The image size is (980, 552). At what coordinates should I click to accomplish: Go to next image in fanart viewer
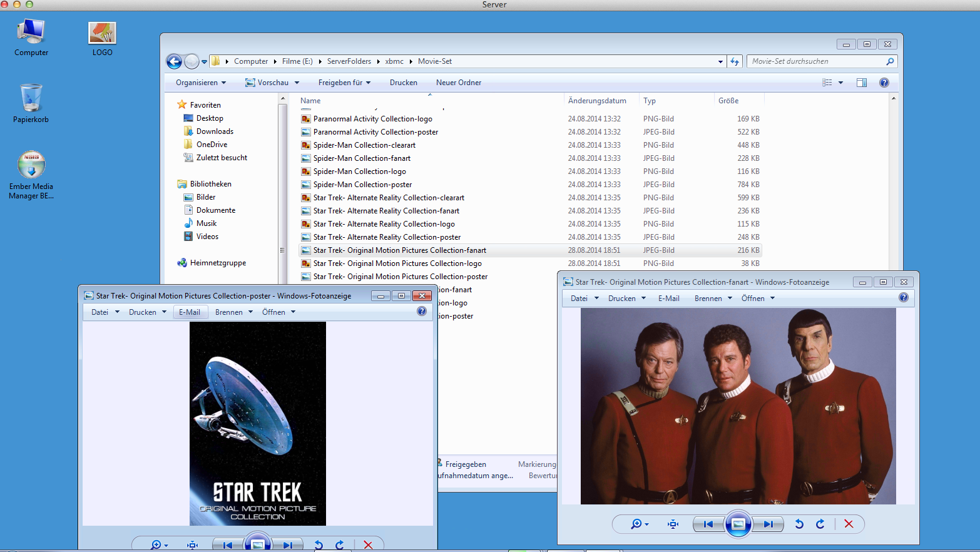click(x=768, y=524)
